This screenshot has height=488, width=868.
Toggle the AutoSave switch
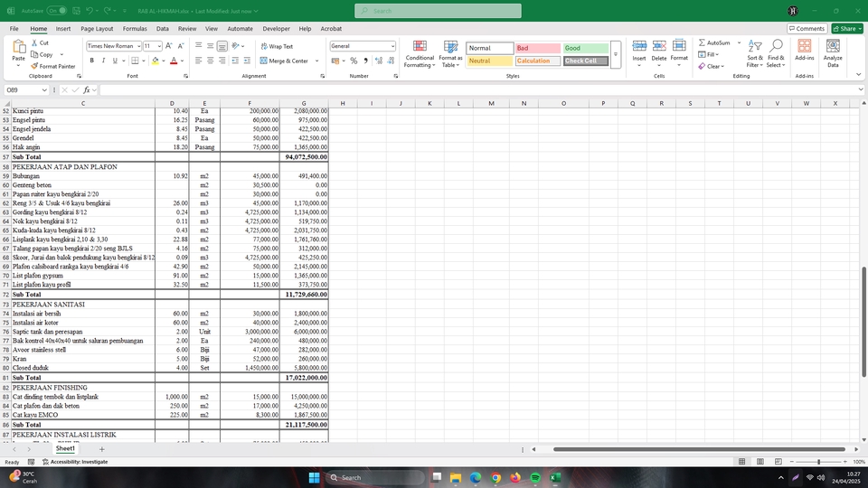56,11
